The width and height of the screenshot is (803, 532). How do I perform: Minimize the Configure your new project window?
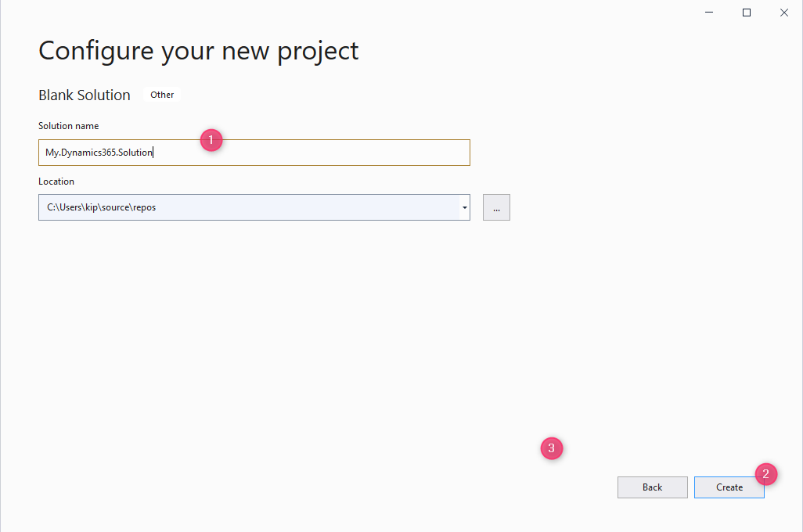(x=709, y=13)
